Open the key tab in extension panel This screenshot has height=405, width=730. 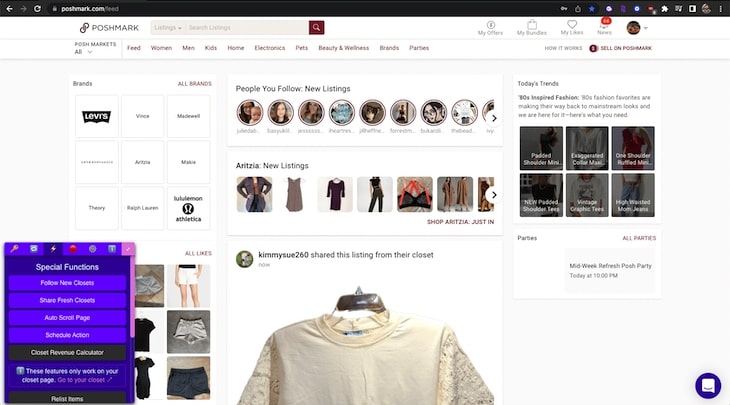tap(14, 249)
